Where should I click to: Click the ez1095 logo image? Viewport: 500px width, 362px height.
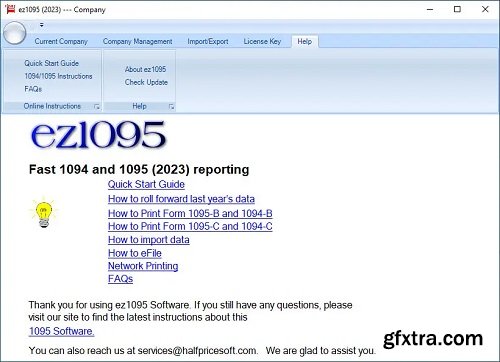[98, 135]
